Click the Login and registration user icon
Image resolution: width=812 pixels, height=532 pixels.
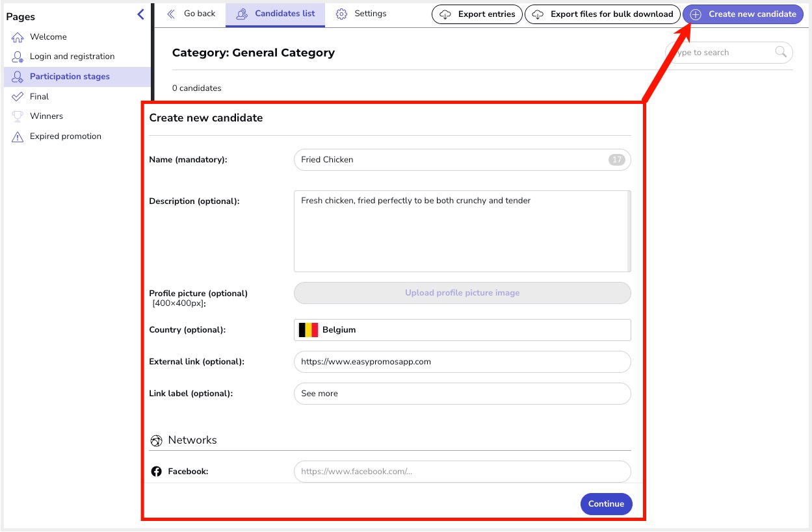[x=18, y=57]
